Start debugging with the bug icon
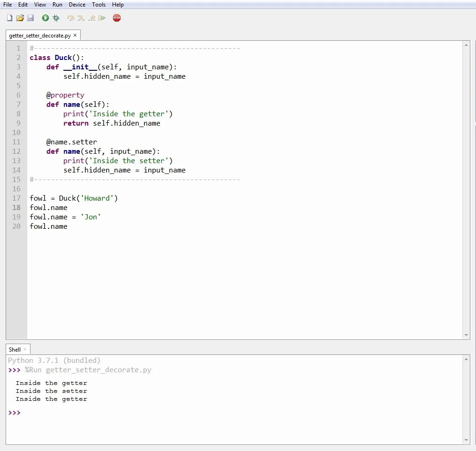The height and width of the screenshot is (451, 476). [56, 18]
